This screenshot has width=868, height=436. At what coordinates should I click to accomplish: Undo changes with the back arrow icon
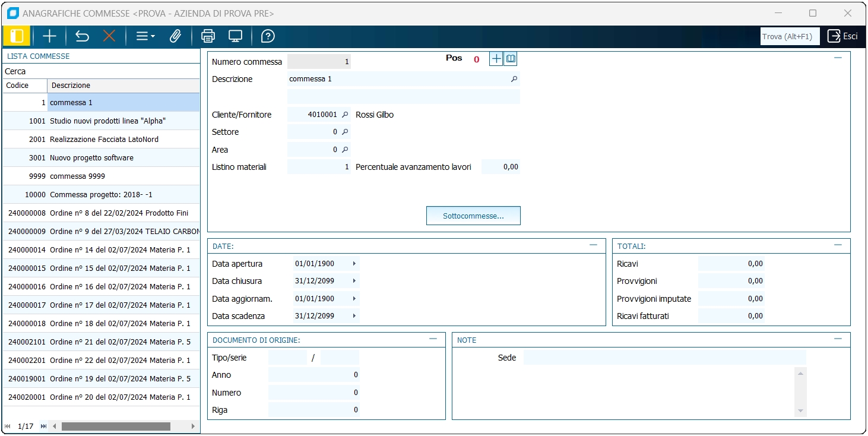[82, 36]
